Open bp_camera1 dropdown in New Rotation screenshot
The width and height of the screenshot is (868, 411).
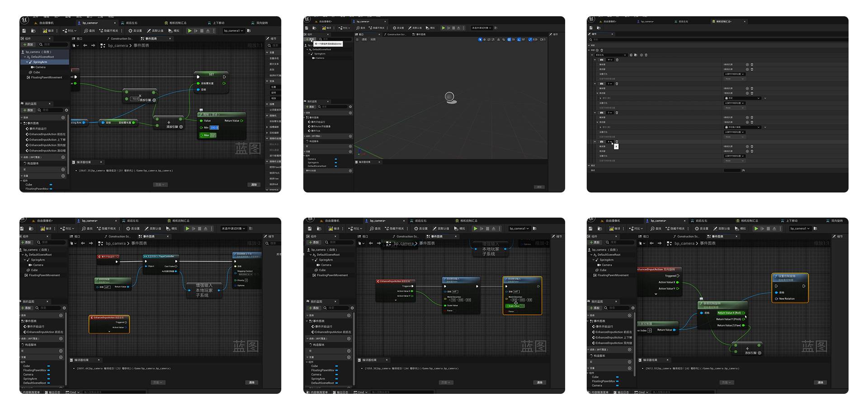click(x=800, y=229)
